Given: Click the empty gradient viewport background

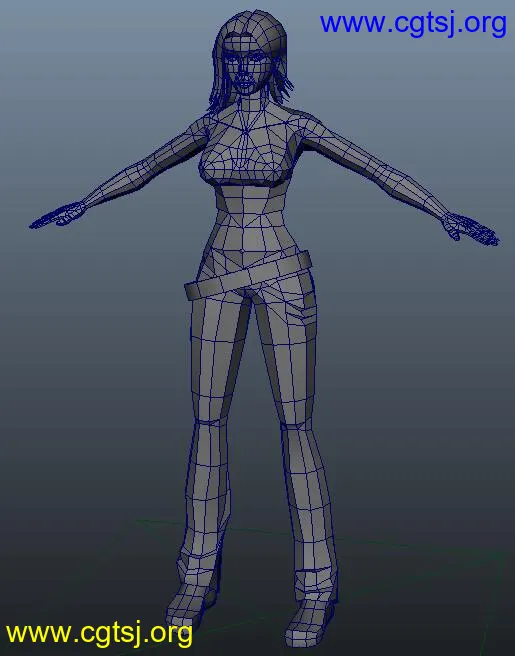Looking at the screenshot, I should pyautogui.click(x=418, y=377).
